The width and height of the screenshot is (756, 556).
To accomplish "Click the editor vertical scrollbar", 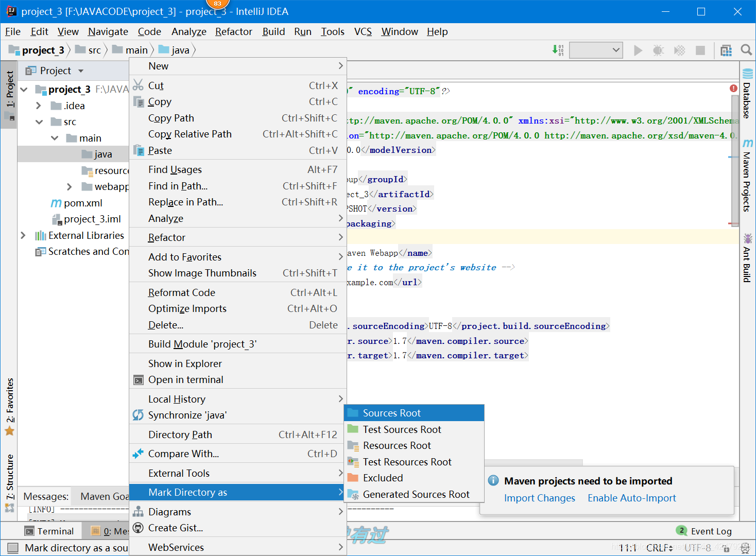I will pos(735,161).
